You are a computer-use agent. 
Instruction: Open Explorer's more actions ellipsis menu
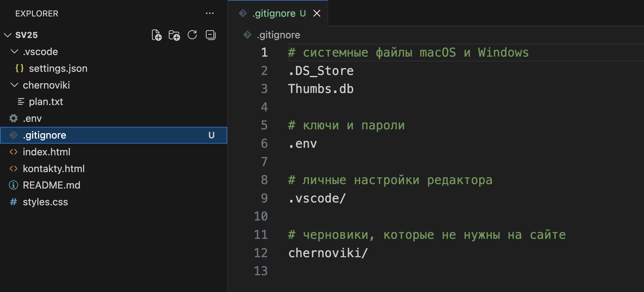209,13
